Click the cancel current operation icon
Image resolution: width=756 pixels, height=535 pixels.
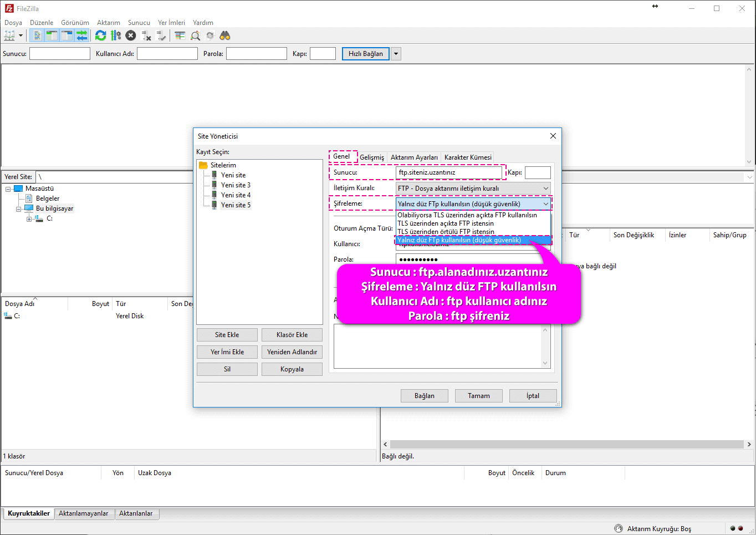coord(131,35)
